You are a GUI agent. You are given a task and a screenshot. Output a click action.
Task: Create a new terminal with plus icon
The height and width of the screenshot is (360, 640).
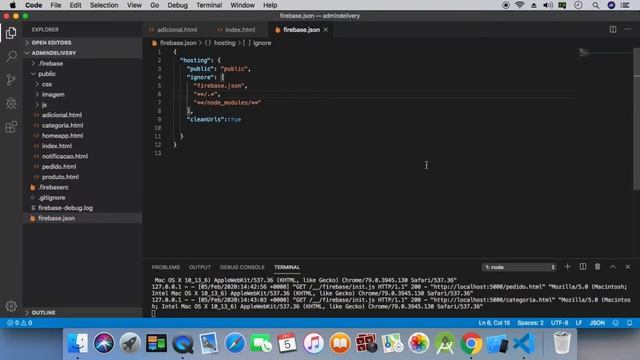click(x=567, y=267)
